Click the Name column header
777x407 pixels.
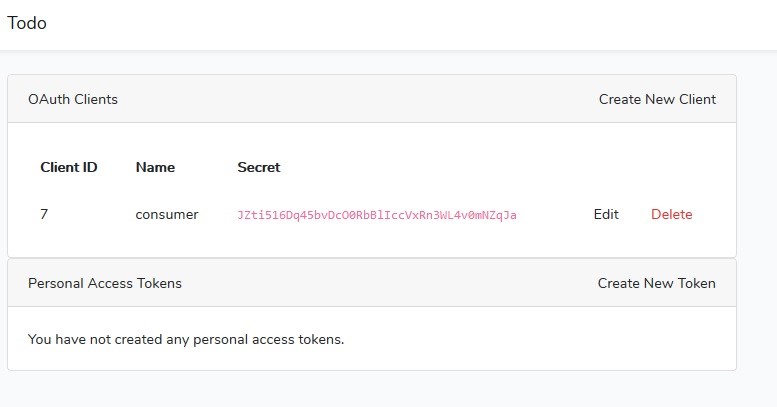click(x=155, y=167)
